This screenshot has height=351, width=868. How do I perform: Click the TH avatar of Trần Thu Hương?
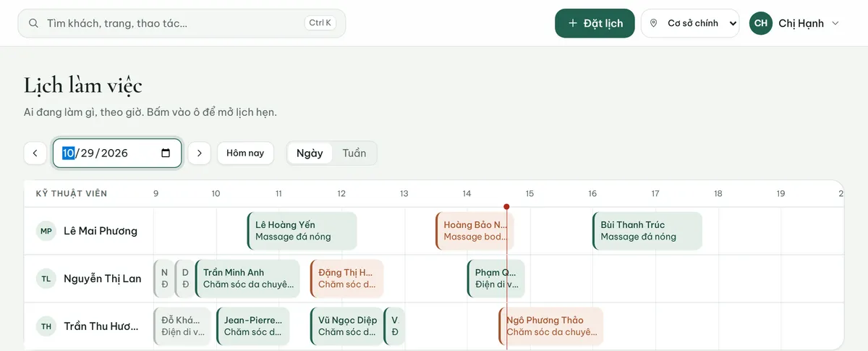tap(46, 326)
